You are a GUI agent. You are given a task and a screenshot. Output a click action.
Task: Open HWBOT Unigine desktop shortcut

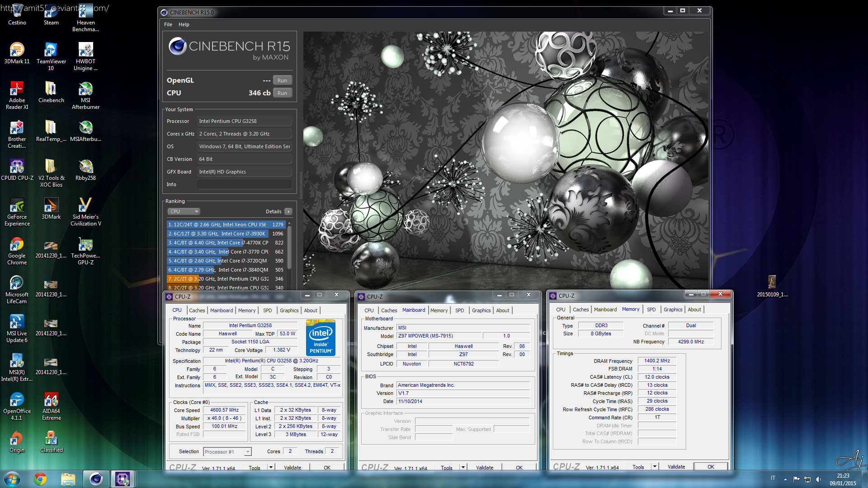point(85,56)
